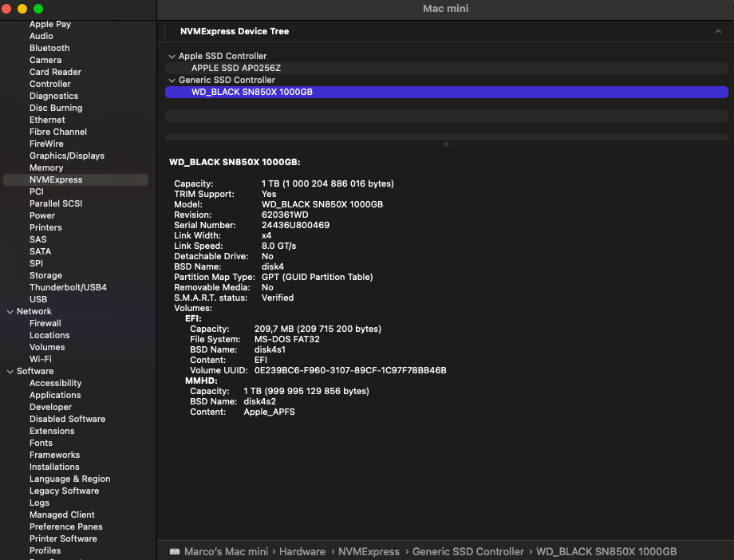Image resolution: width=734 pixels, height=560 pixels.
Task: Open Frameworks under Software
Action: (x=55, y=455)
